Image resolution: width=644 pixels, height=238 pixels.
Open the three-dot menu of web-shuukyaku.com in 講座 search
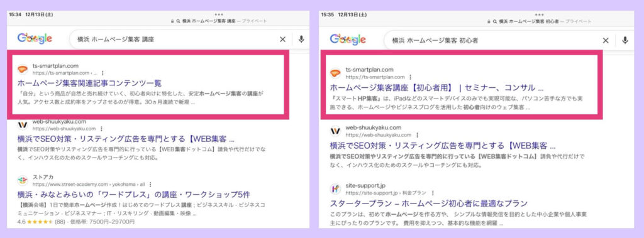[102, 129]
